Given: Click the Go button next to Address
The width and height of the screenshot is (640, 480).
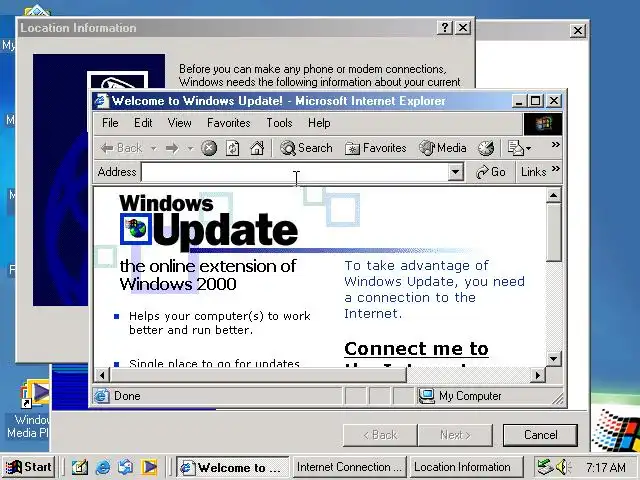Looking at the screenshot, I should 491,172.
